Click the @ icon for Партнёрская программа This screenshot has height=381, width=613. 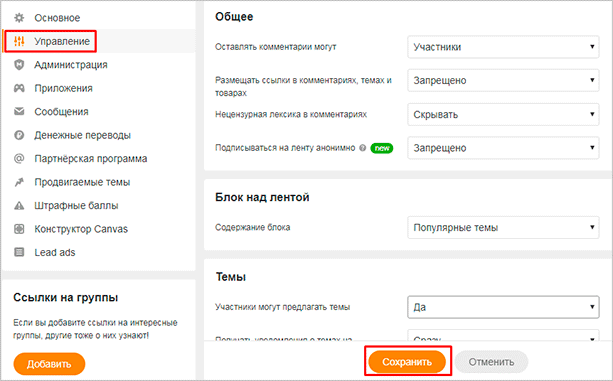click(19, 158)
